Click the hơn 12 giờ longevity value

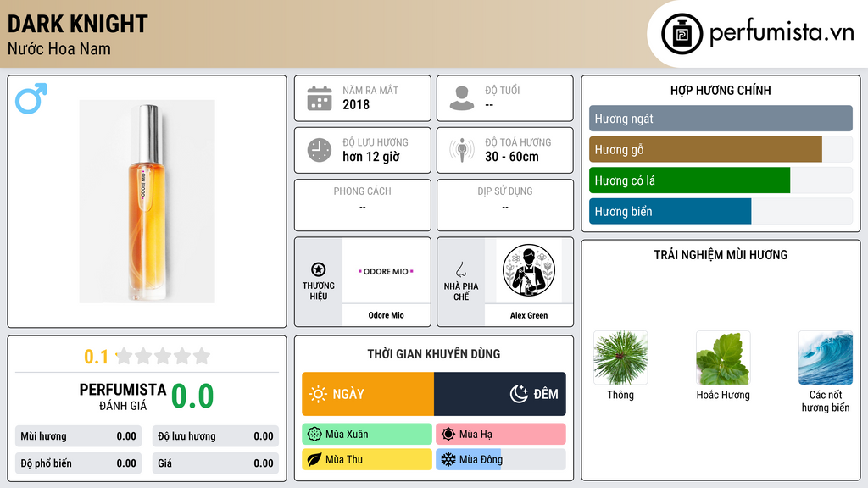(371, 157)
